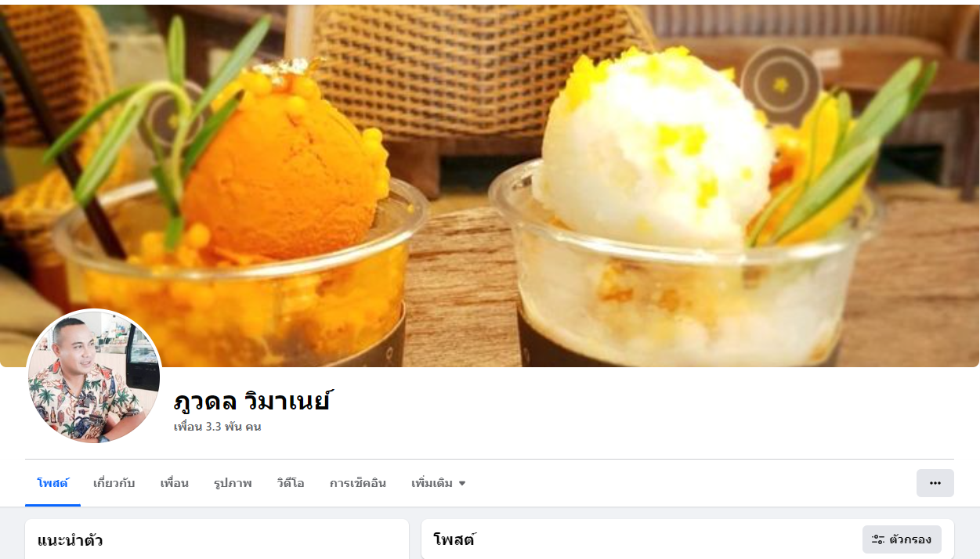The width and height of the screenshot is (980, 559).
Task: View the การเช็คอิน tab
Action: (357, 483)
